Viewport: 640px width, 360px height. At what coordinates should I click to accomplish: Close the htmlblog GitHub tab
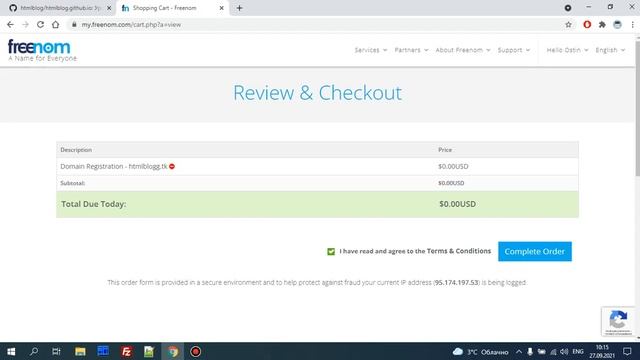point(109,8)
